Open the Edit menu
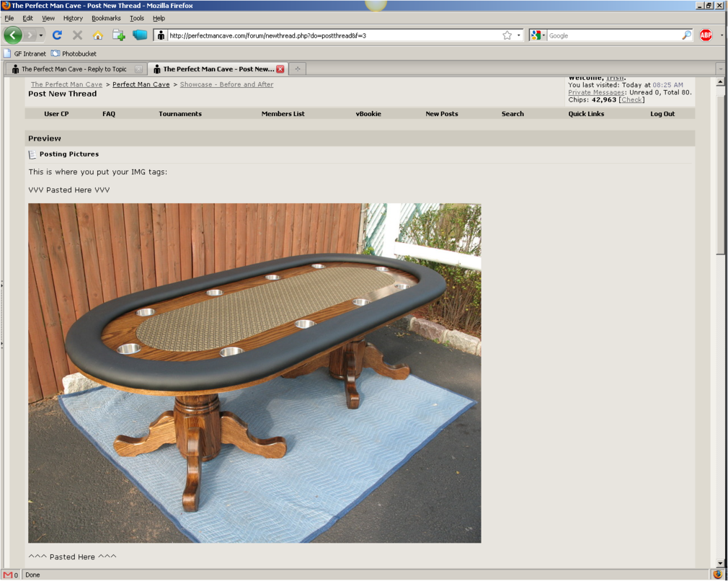This screenshot has height=581, width=728. coord(28,18)
